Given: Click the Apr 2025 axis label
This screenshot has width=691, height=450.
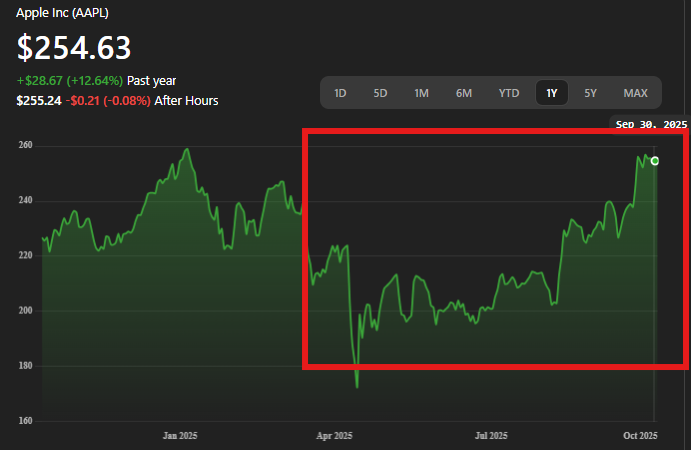Looking at the screenshot, I should tap(334, 435).
